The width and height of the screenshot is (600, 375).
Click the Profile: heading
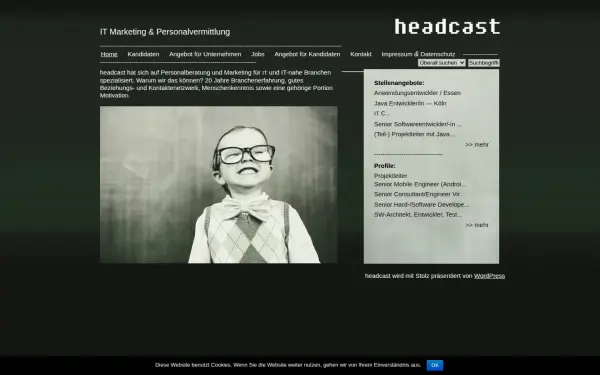coord(385,166)
